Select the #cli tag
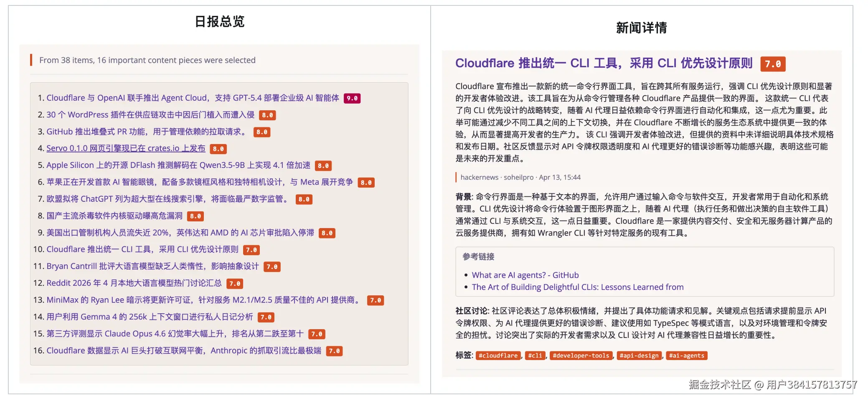The height and width of the screenshot is (401, 868). (x=535, y=355)
